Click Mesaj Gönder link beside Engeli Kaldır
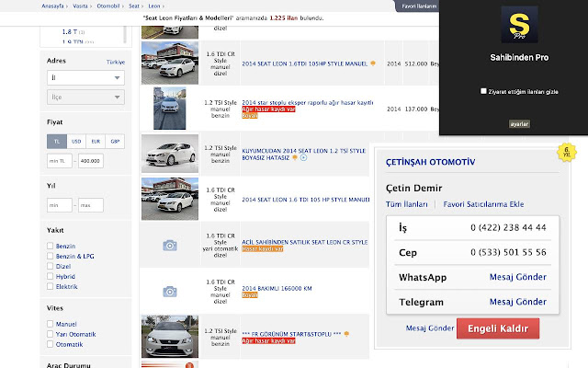The width and height of the screenshot is (588, 368). 430,328
